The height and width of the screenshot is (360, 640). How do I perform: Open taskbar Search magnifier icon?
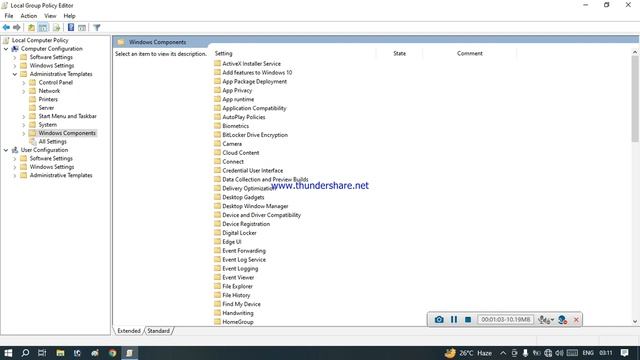pos(25,353)
